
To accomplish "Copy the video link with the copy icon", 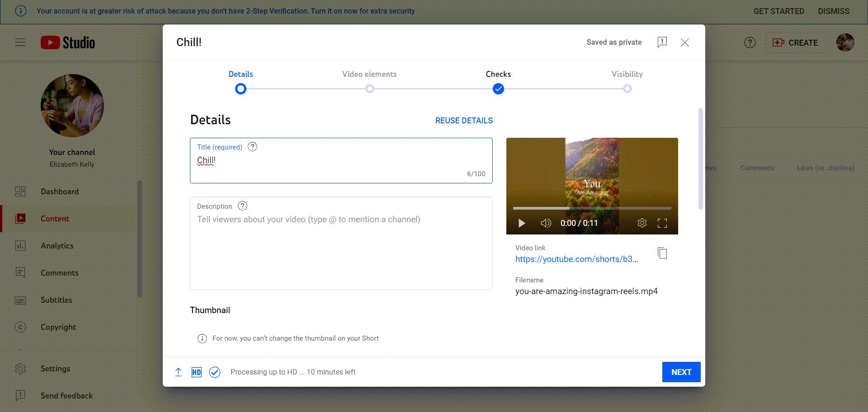I will [662, 253].
